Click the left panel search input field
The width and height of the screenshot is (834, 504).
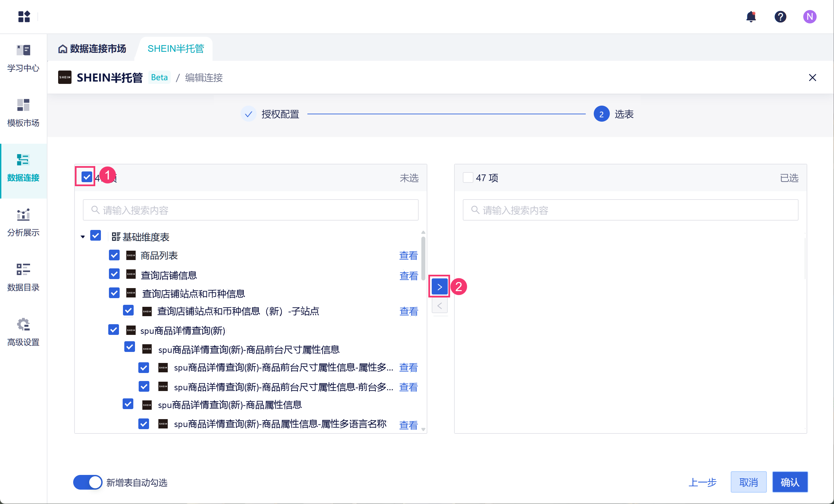point(251,210)
